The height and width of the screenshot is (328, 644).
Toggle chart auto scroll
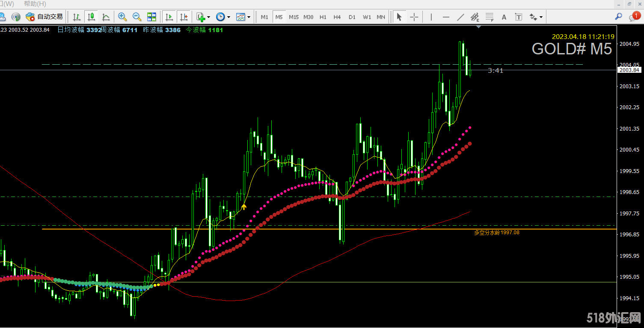click(x=169, y=17)
